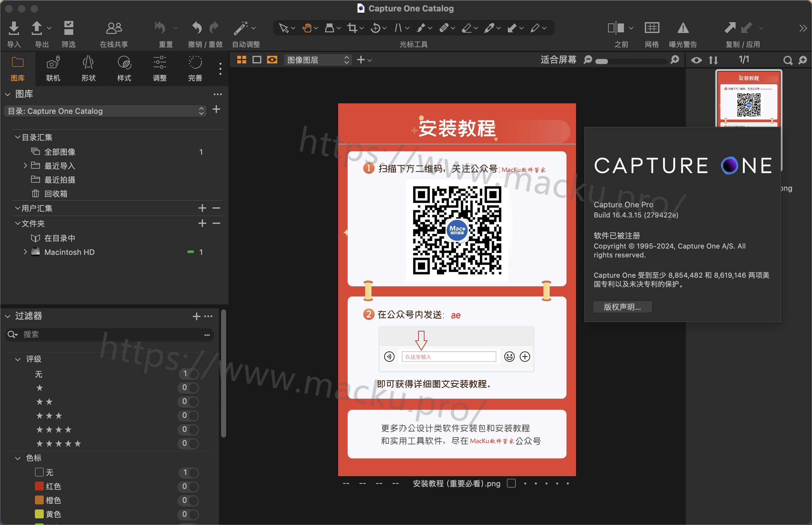Select the pointer cursor tool

tap(284, 28)
